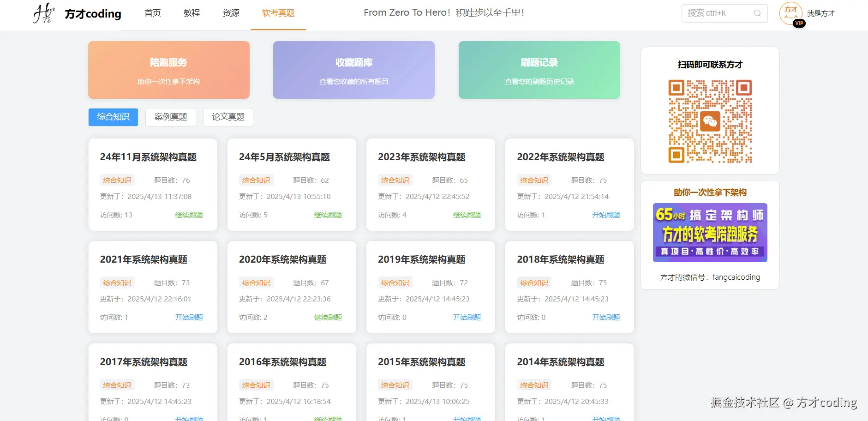This screenshot has height=421, width=868.
Task: Click 继续刷题 on 2023年系统架构真题
Action: click(467, 215)
